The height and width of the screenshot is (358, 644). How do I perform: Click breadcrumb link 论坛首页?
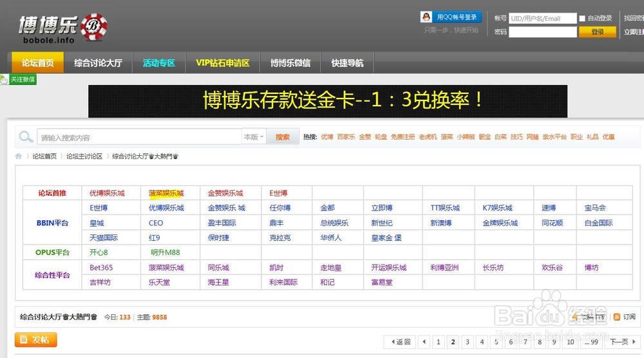[x=44, y=156]
